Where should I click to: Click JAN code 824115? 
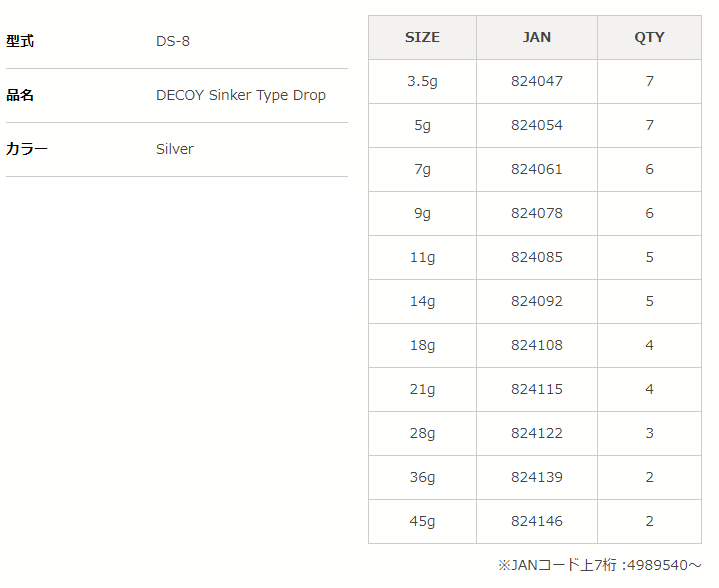(537, 389)
